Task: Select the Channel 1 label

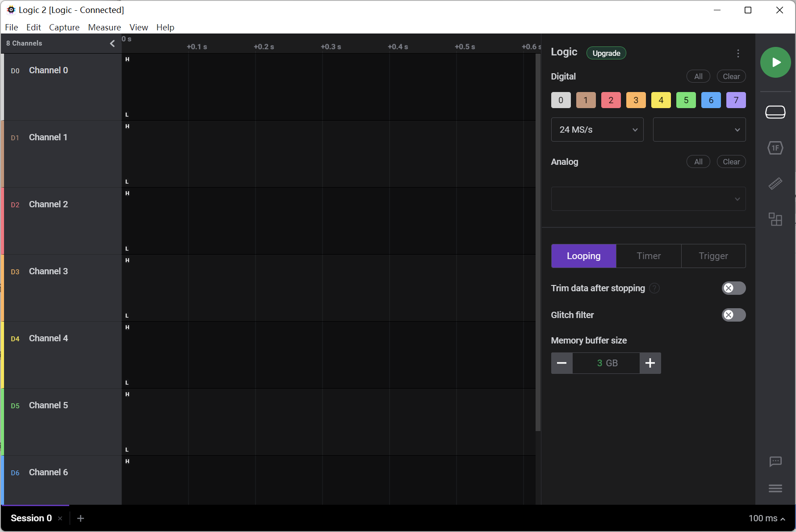Action: [x=48, y=137]
